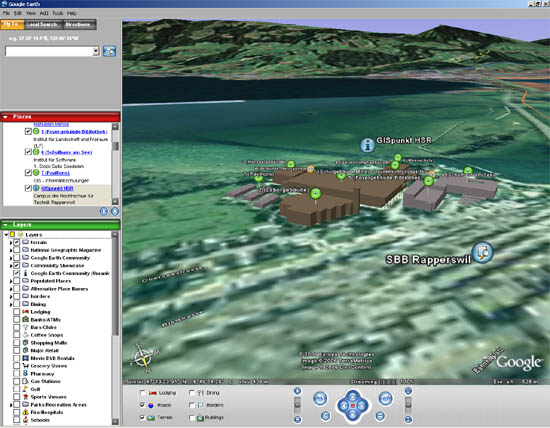Open the 1 (Foyergebäude Bibliothek) place link
This screenshot has height=428, width=550.
pos(74,132)
